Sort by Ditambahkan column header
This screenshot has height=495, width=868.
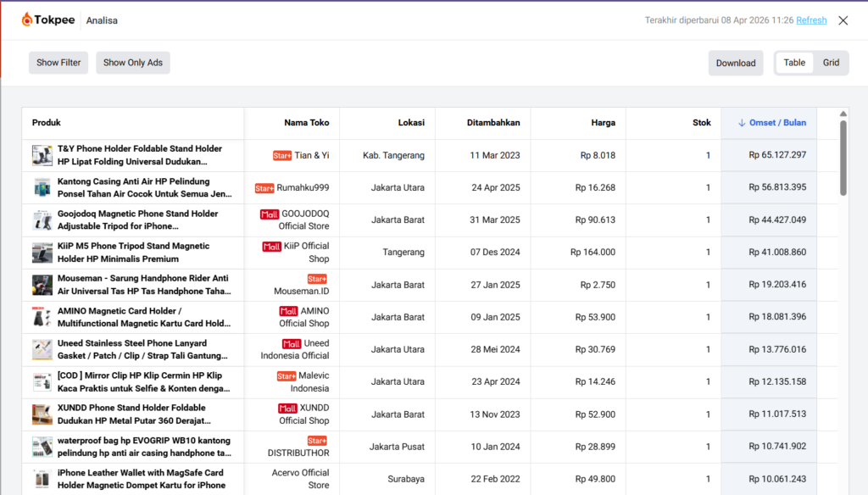click(x=493, y=123)
